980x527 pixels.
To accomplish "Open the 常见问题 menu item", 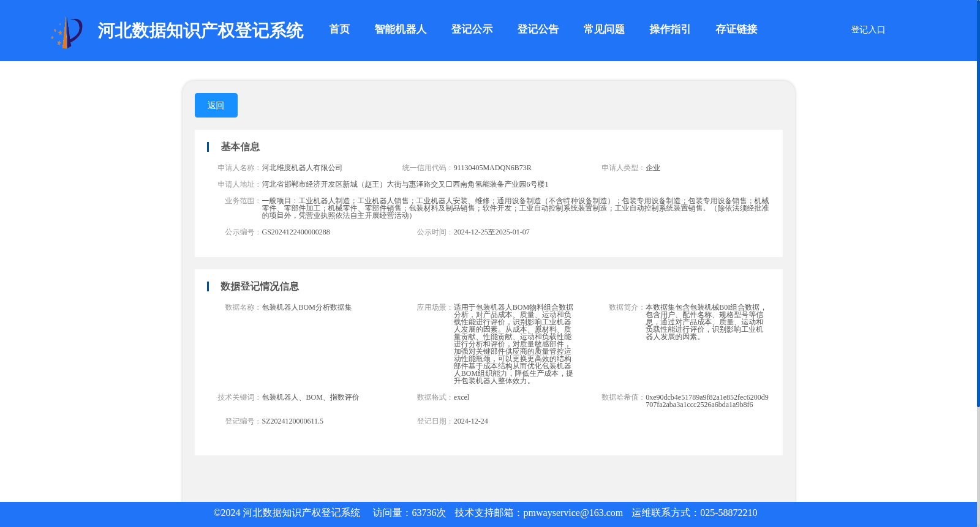I will coord(604,29).
